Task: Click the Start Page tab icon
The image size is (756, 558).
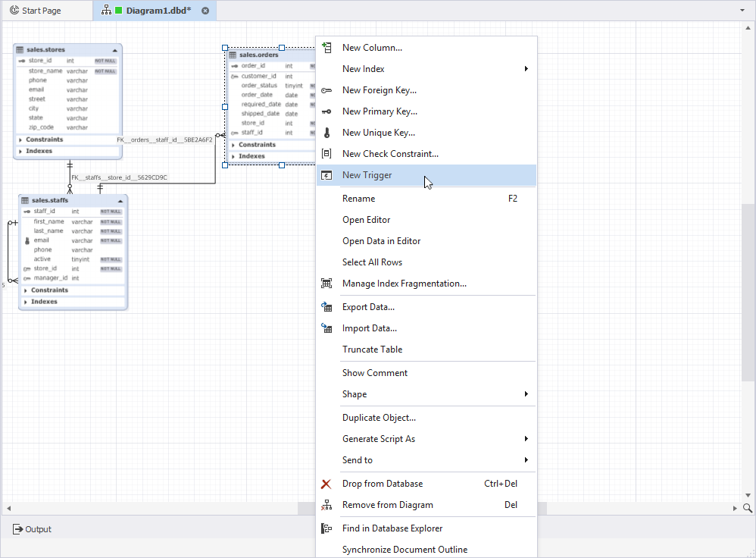Action: click(x=14, y=10)
